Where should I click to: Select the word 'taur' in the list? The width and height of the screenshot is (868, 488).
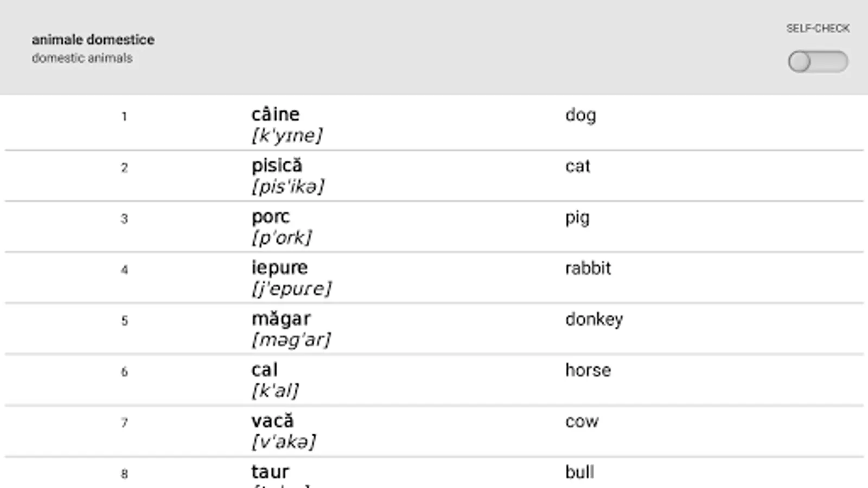tap(270, 472)
